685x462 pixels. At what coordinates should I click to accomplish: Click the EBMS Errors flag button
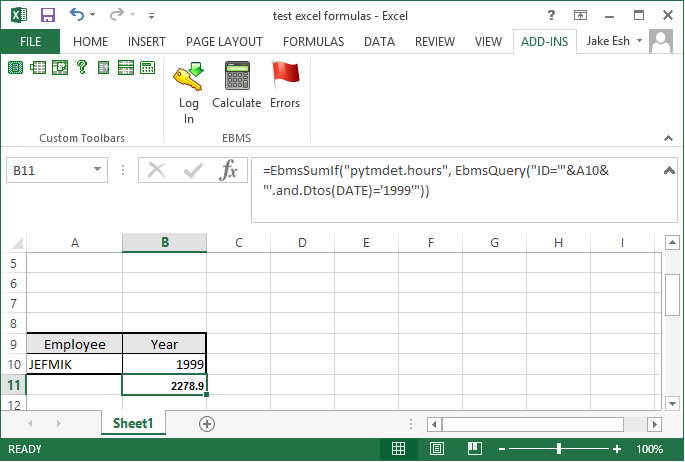pos(285,85)
